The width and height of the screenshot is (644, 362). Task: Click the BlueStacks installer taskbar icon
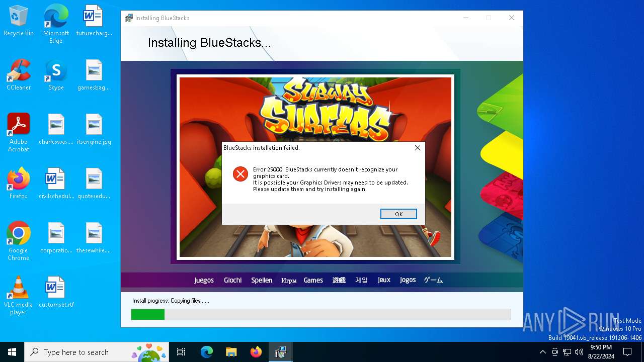(280, 352)
